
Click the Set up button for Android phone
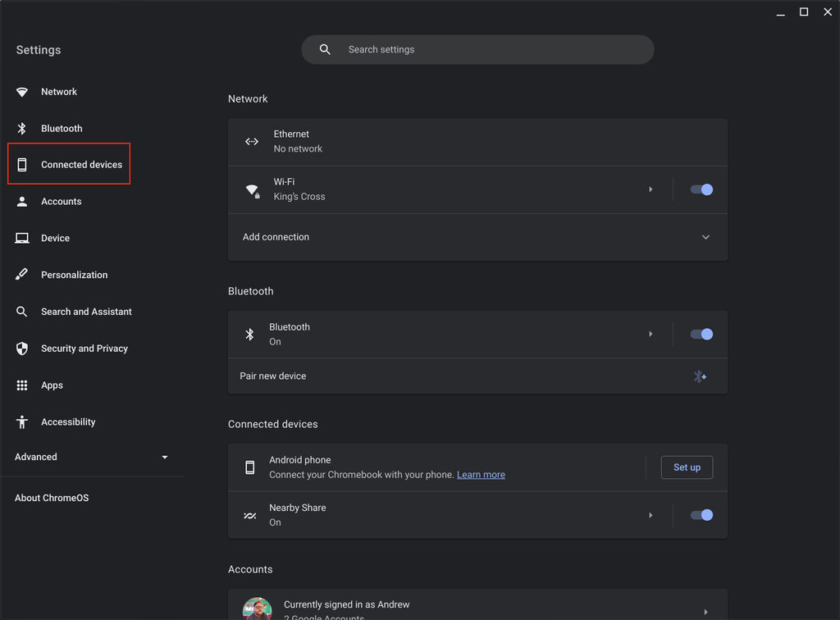click(x=687, y=467)
